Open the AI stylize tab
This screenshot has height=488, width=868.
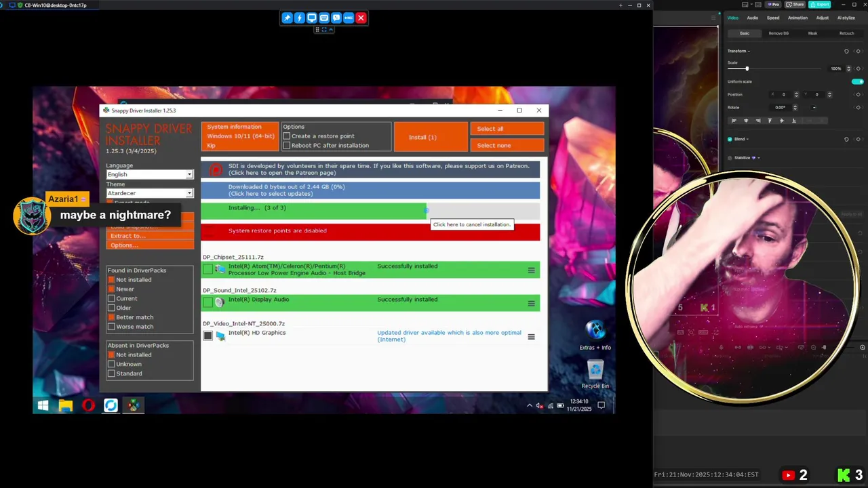coord(846,18)
